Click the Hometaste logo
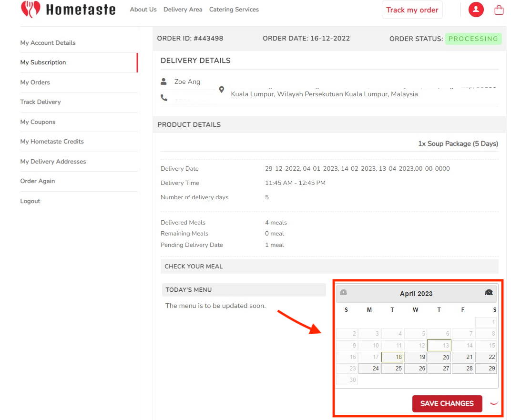The width and height of the screenshot is (521, 420). (68, 9)
